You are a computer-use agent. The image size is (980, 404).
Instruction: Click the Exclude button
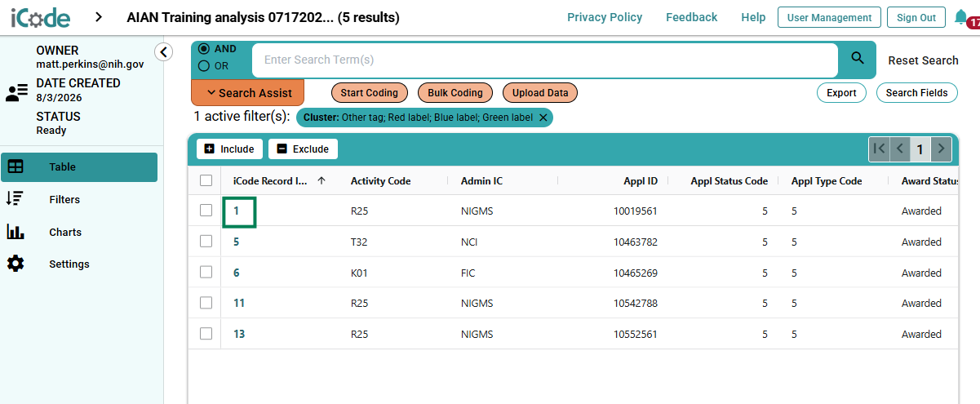(x=303, y=149)
